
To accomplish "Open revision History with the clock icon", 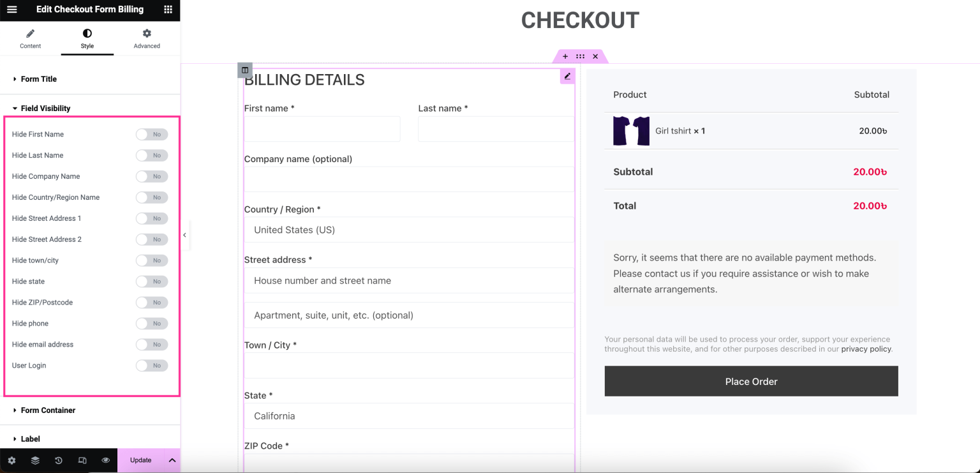I will point(59,460).
